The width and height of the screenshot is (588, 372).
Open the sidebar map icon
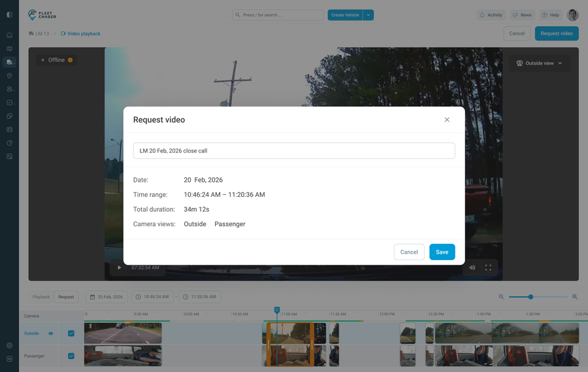pos(9,49)
